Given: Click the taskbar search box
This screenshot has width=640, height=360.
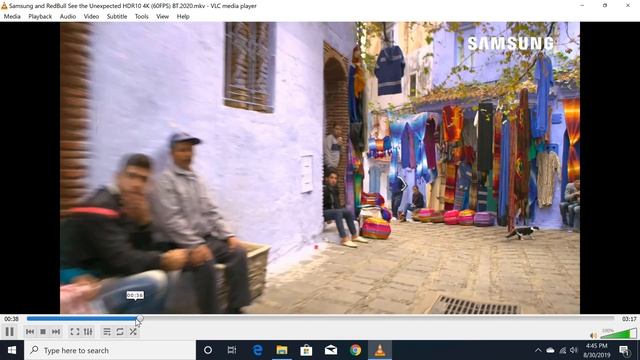Looking at the screenshot, I should [110, 350].
